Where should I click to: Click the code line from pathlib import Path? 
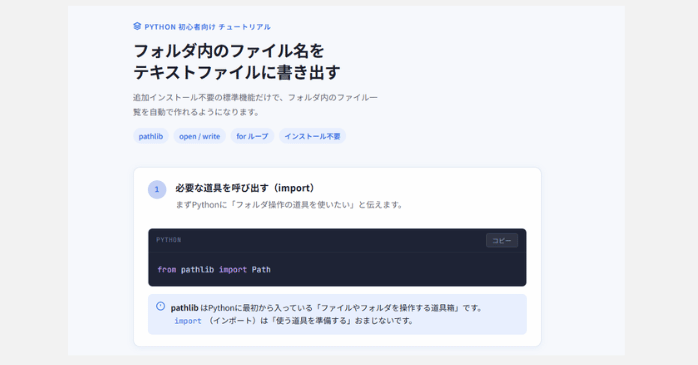[214, 269]
